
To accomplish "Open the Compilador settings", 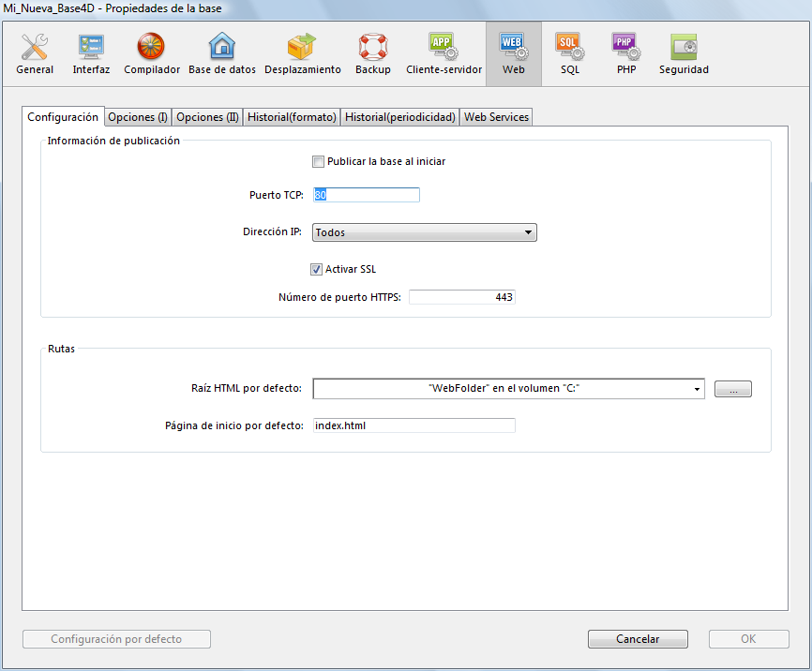I will [151, 53].
